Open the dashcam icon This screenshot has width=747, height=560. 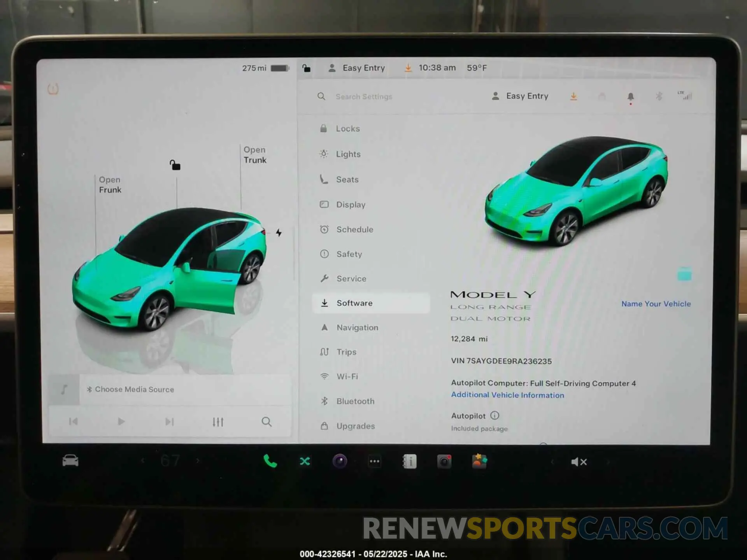[x=444, y=462]
